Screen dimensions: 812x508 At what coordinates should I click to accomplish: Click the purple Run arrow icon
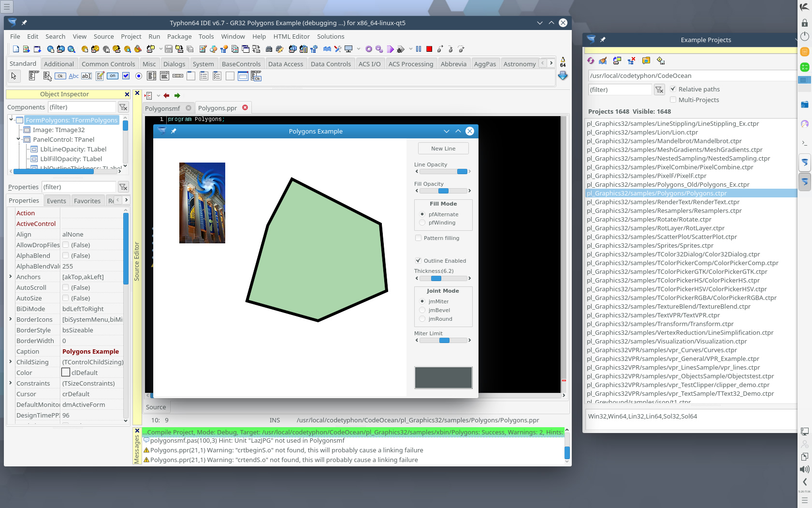click(x=390, y=49)
